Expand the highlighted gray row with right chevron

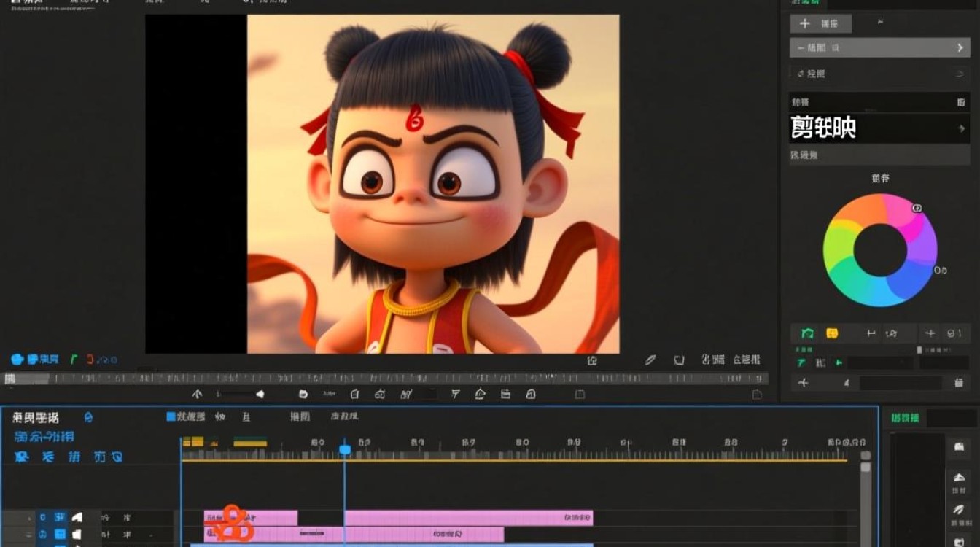click(x=880, y=47)
